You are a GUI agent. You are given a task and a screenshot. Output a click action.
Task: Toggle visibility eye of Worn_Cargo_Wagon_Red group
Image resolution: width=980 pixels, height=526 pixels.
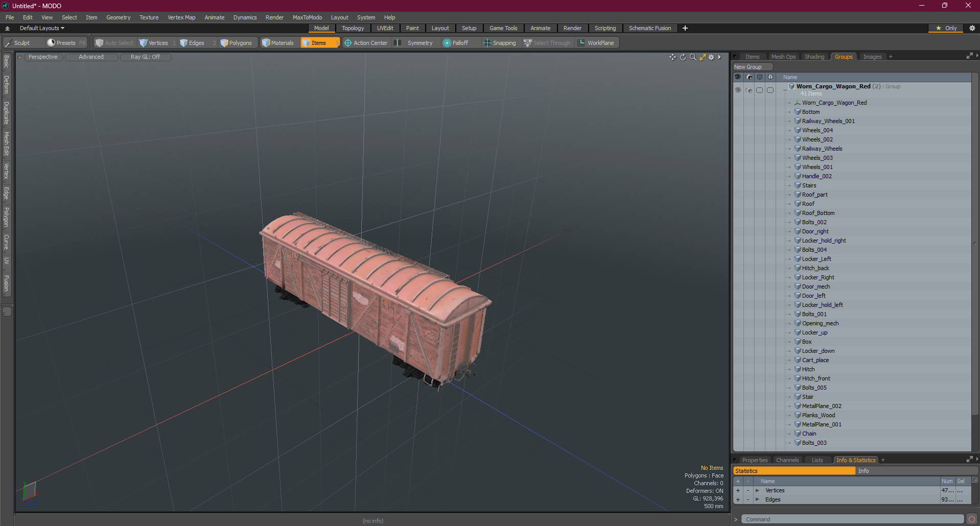click(738, 90)
